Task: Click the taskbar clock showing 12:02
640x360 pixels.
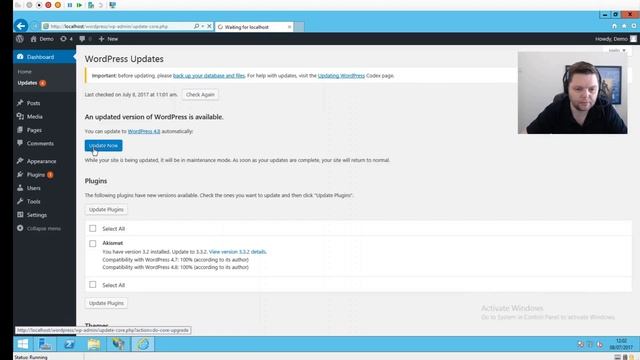Action: (x=621, y=344)
